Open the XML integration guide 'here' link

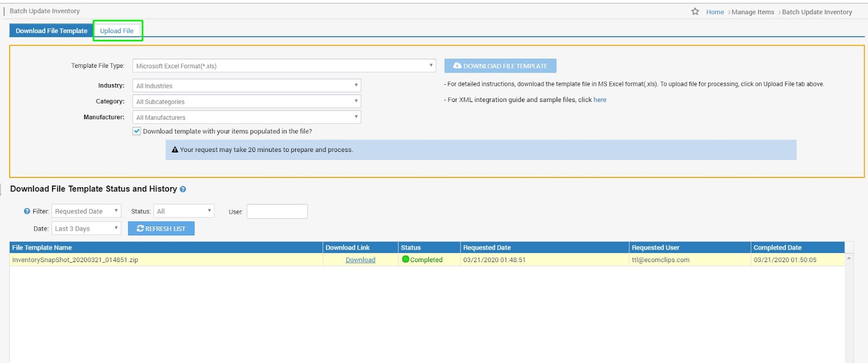[600, 100]
